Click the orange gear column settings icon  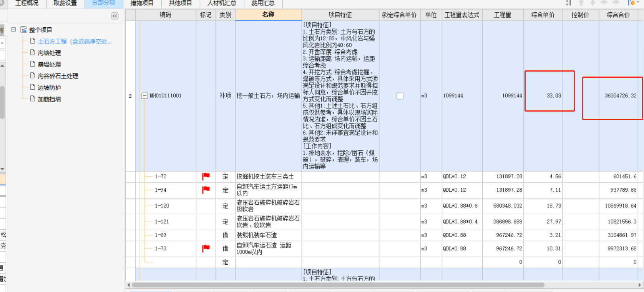tap(632, 3)
